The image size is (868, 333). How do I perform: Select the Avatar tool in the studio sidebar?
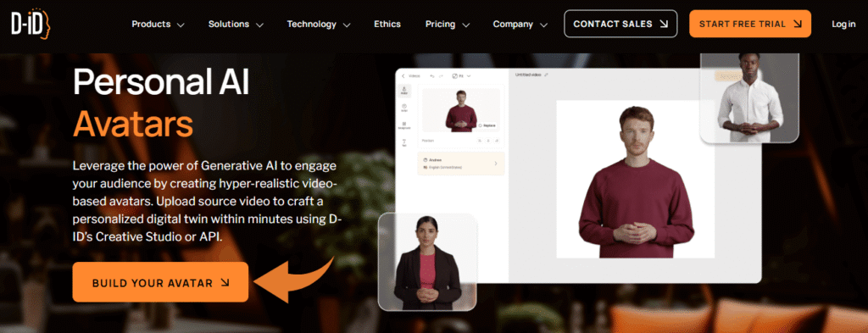point(404,92)
